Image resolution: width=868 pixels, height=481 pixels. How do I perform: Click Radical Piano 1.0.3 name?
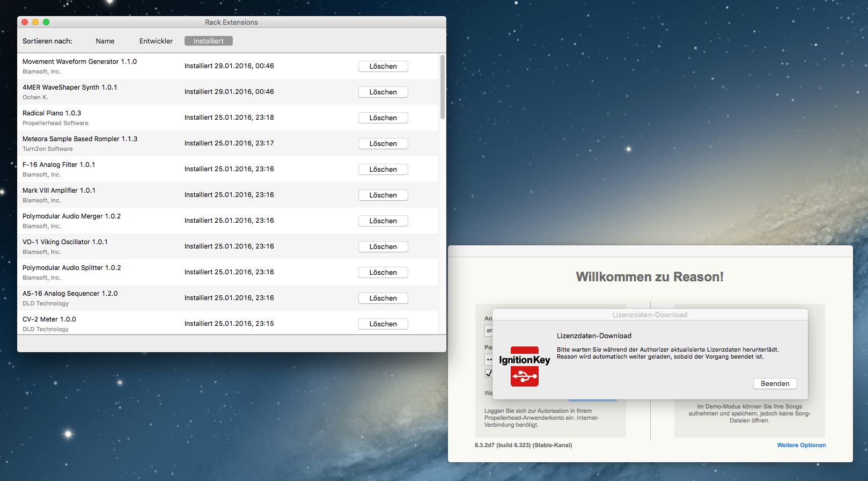coord(52,113)
